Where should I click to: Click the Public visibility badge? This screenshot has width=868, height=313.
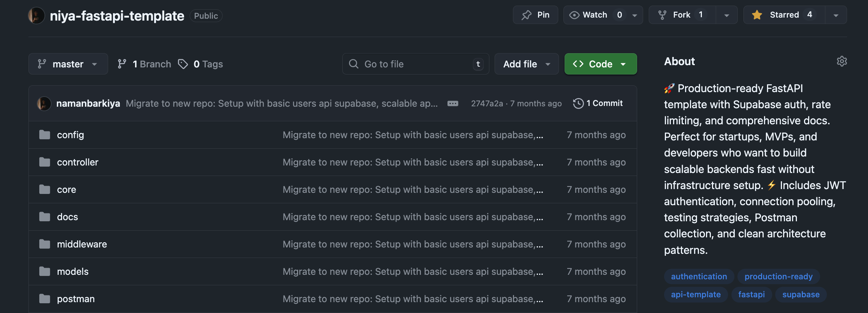point(206,16)
